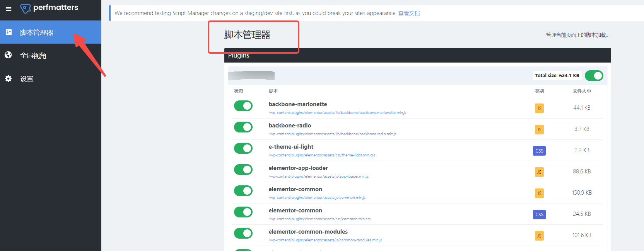Click the perfmatters logo icon
This screenshot has width=644, height=251.
[25, 8]
